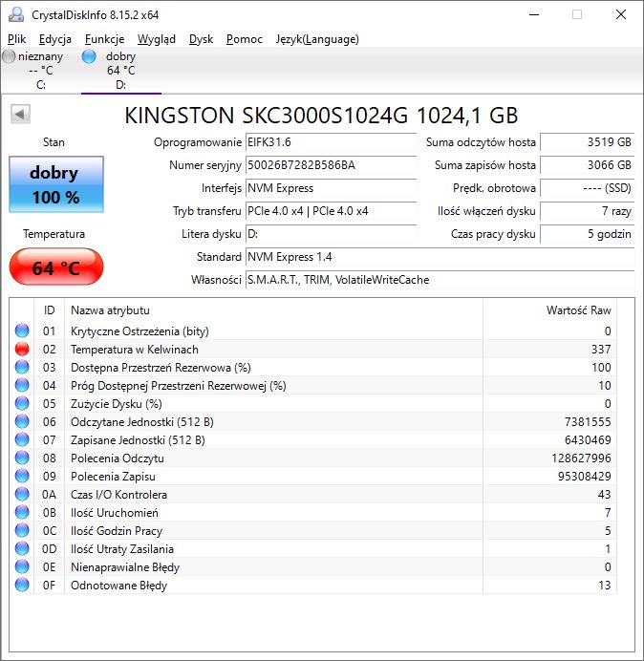Screen dimensions: 644x661
Task: Click the Nazwa atrybutu column header
Action: 273,310
